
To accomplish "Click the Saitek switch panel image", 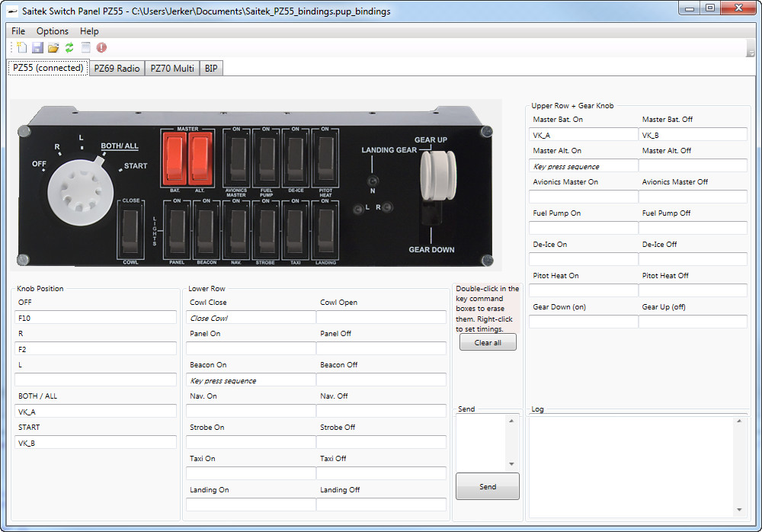I will tap(255, 185).
